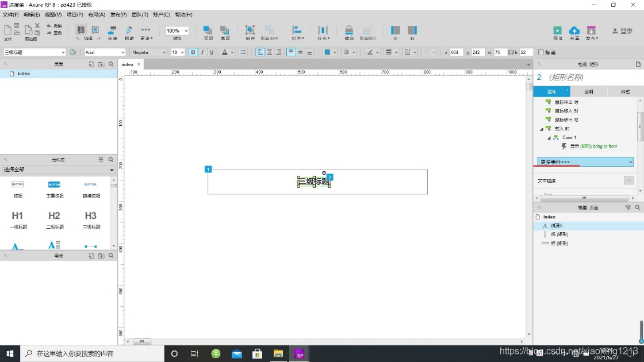Filter the outline panel items
This screenshot has height=362, width=644.
(628, 207)
